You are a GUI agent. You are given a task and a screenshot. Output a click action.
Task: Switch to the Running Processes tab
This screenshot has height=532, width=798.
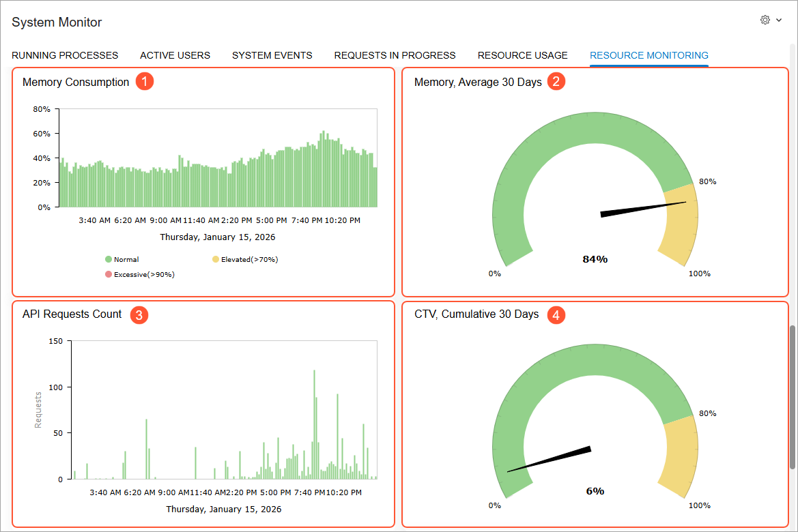pyautogui.click(x=65, y=55)
